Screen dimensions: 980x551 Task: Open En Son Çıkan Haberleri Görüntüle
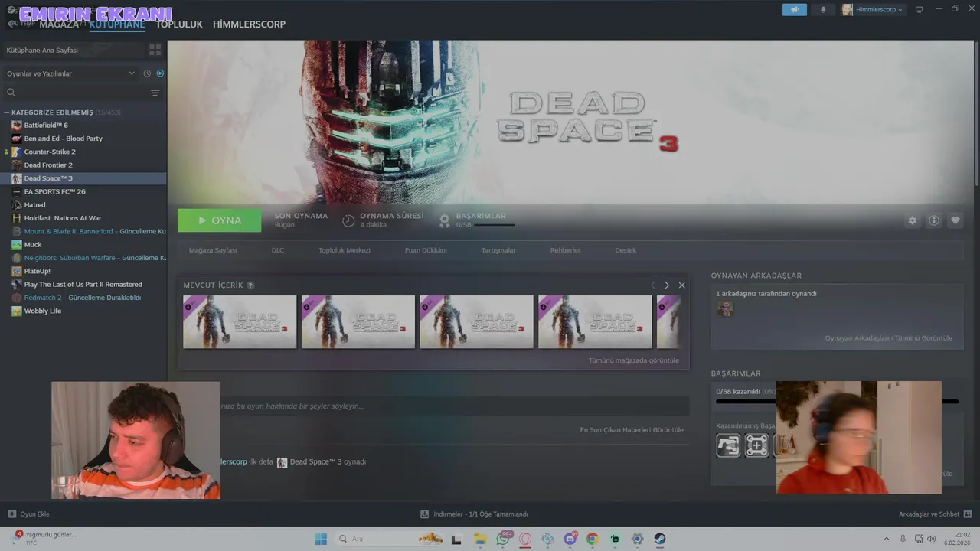[x=632, y=430]
